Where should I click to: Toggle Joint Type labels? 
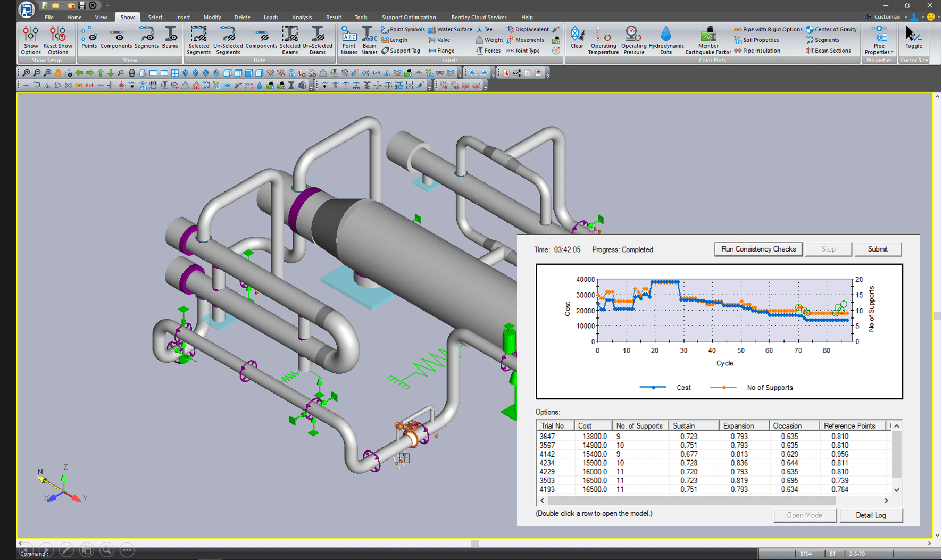coord(523,51)
